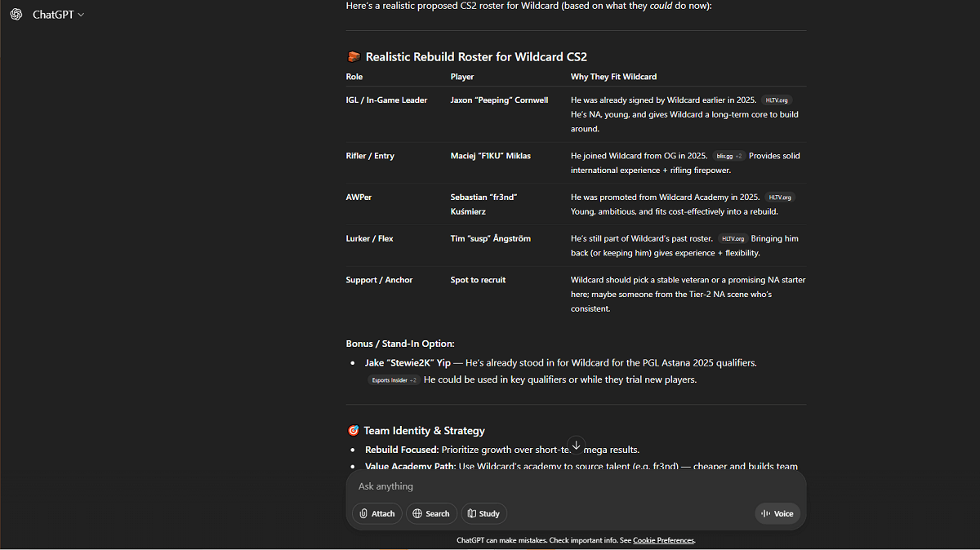Attach a file with the Attach button
Viewport: 980px width, 550px height.
coord(377,513)
